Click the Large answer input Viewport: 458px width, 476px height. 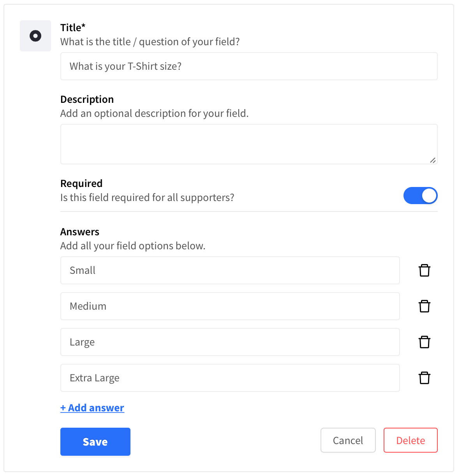[x=230, y=342]
